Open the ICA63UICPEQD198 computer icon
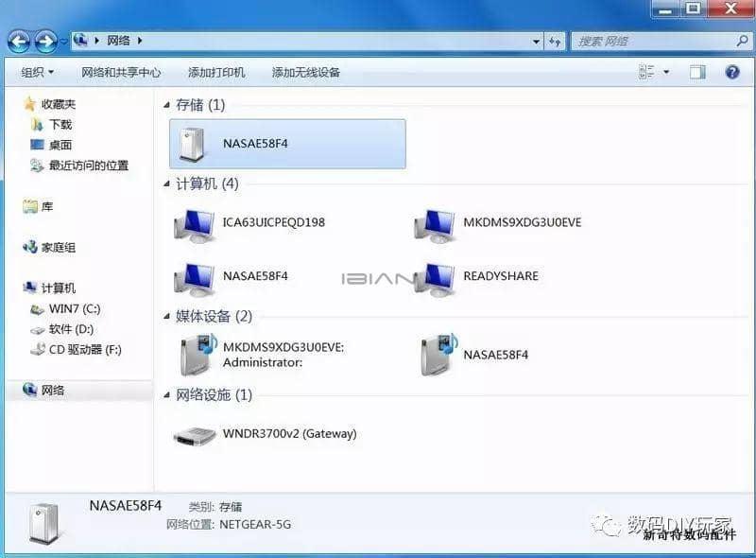 [x=195, y=224]
